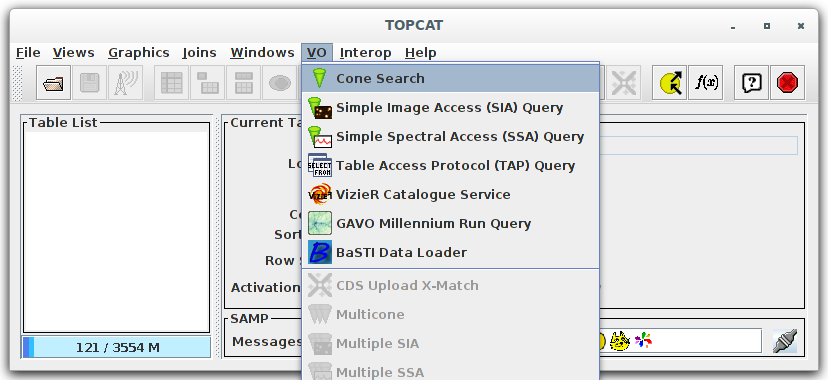
Task: Click the yellow clock arrow toolbar icon
Action: 670,83
